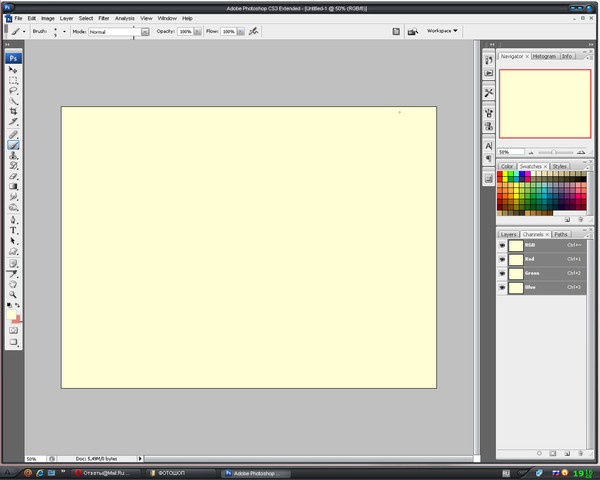
Task: Click the Navigator zoom slider
Action: click(556, 152)
